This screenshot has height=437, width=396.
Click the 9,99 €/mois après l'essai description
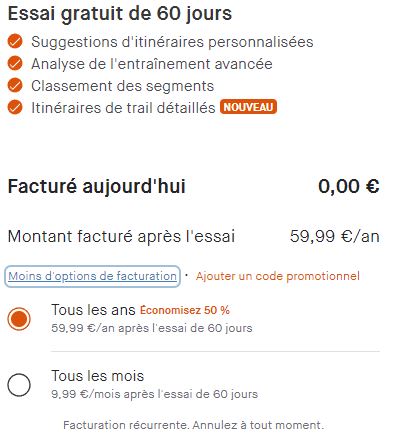[154, 394]
